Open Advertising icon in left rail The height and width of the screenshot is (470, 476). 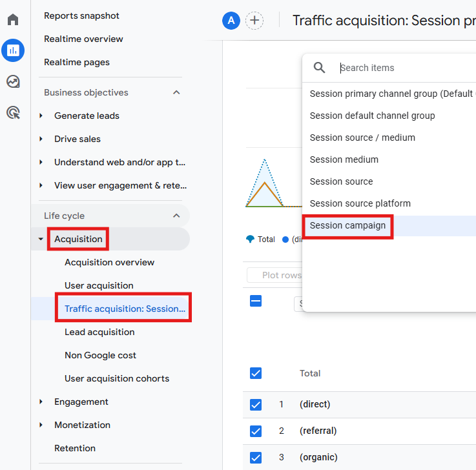(x=13, y=112)
